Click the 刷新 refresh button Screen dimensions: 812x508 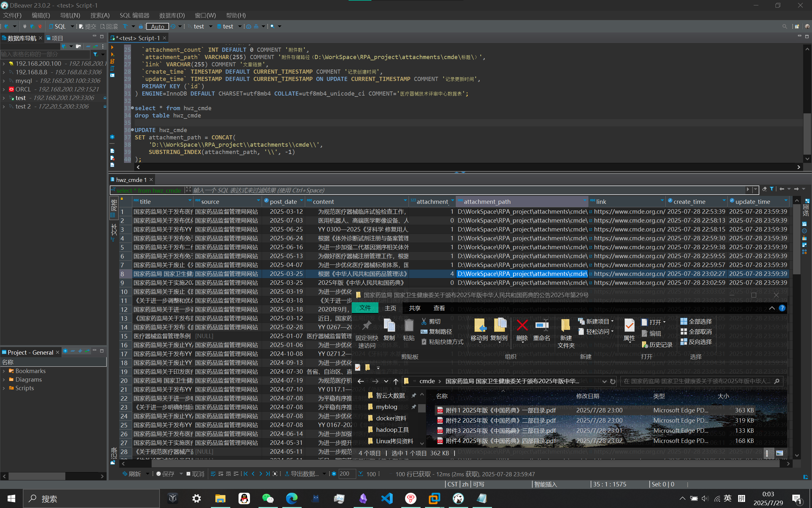click(132, 474)
